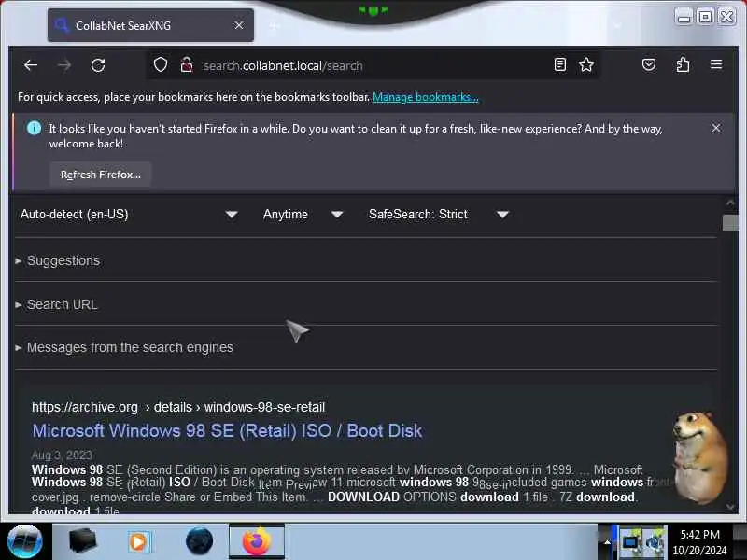Click the address bar URL field
The height and width of the screenshot is (560, 747).
pyautogui.click(x=372, y=65)
